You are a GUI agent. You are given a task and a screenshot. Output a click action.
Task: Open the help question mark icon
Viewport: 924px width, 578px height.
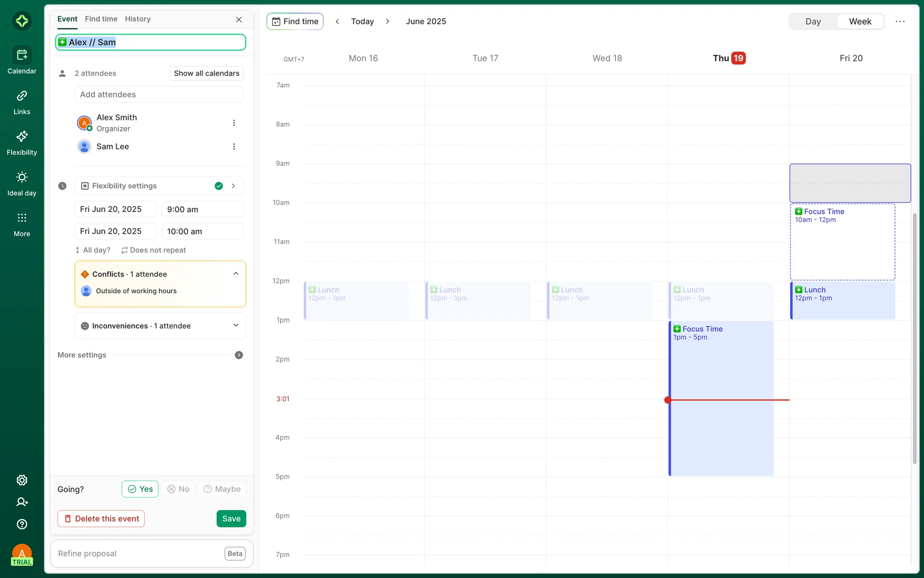pos(22,524)
